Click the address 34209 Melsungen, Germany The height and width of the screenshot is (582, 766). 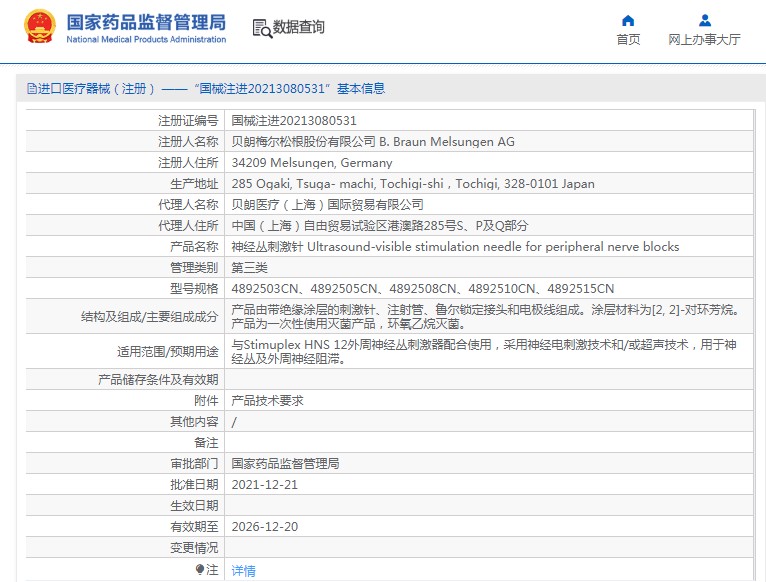tap(312, 163)
